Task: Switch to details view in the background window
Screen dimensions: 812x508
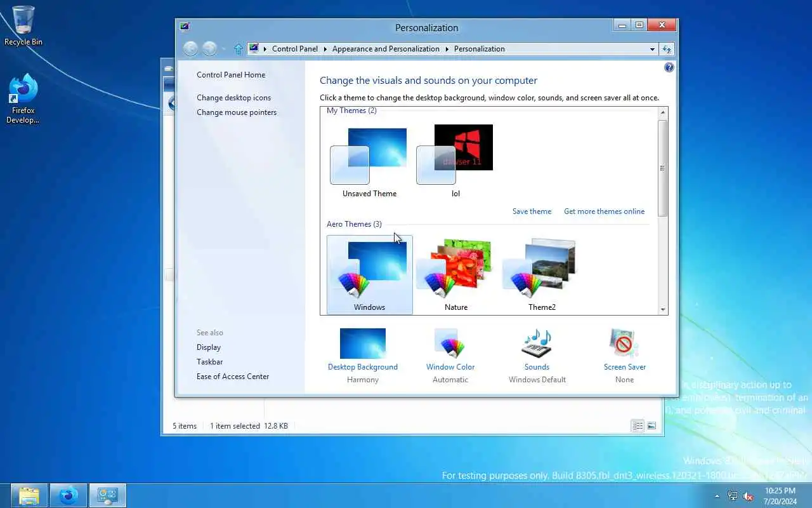Action: (x=638, y=426)
